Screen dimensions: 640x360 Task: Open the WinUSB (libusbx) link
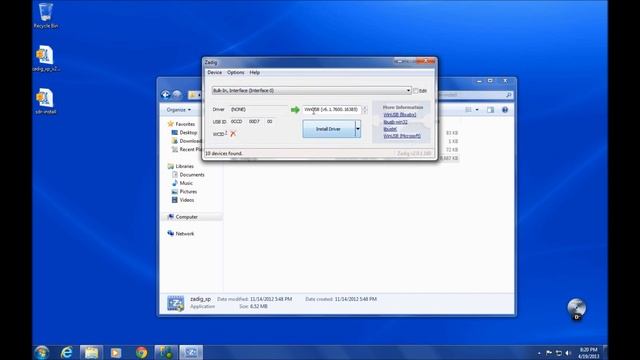[x=400, y=115]
